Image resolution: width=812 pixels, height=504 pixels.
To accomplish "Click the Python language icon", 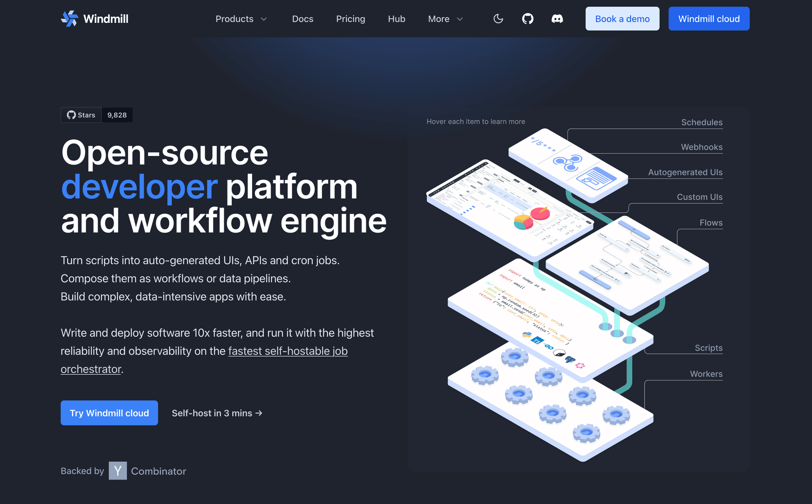I will click(527, 334).
